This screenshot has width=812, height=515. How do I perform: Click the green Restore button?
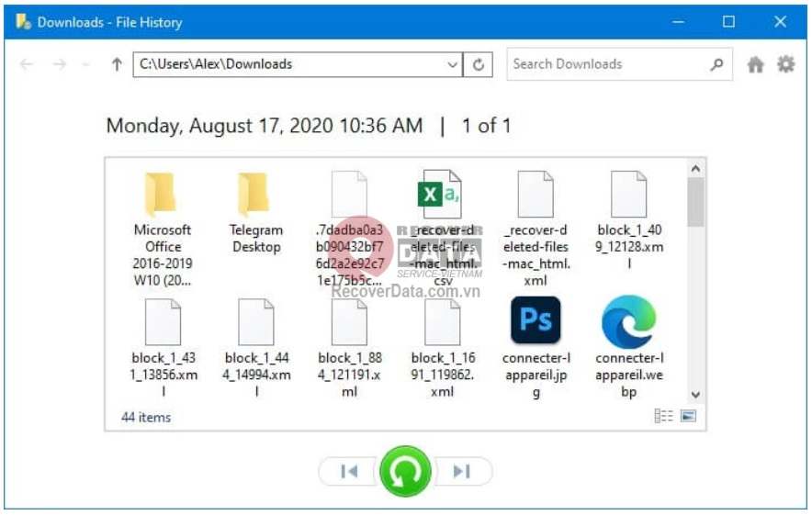click(405, 472)
